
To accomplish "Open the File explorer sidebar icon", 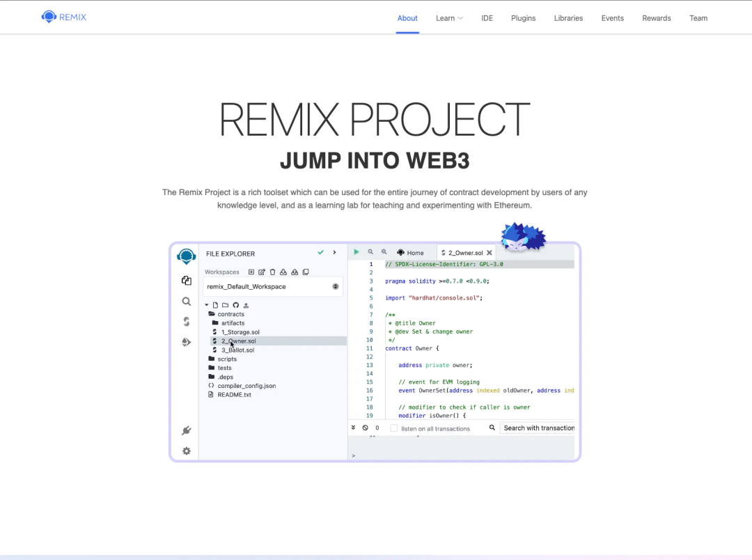I will pos(186,281).
